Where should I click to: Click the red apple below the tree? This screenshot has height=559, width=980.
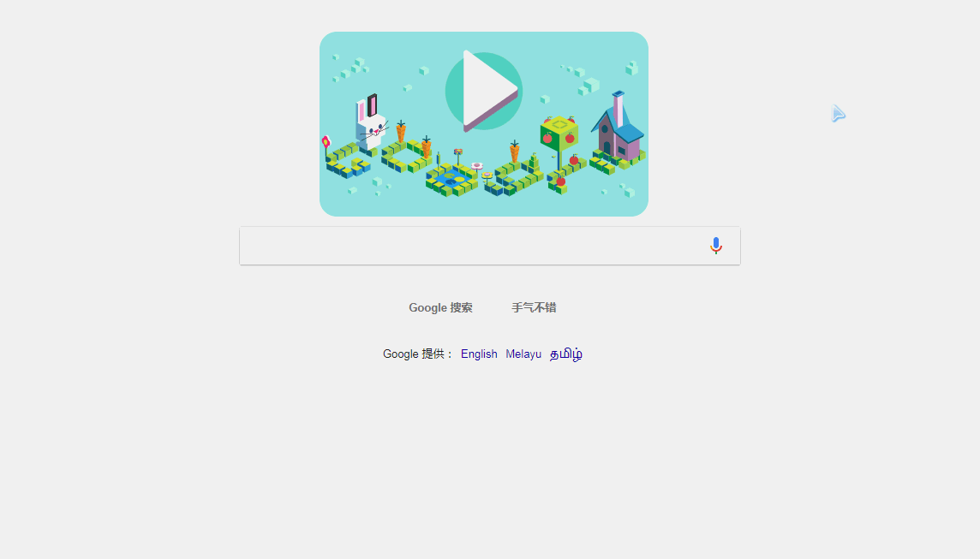(560, 181)
